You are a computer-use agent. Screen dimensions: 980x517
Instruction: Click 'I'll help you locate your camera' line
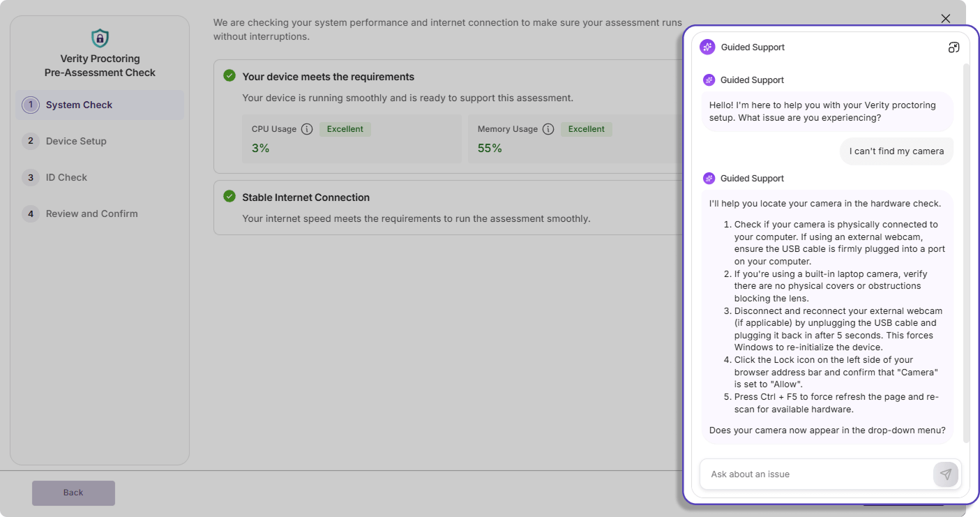click(825, 204)
